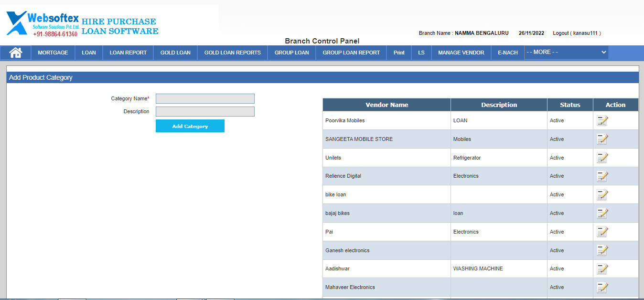Click the Branch Control Panel heading
Image resolution: width=644 pixels, height=300 pixels.
pyautogui.click(x=322, y=41)
